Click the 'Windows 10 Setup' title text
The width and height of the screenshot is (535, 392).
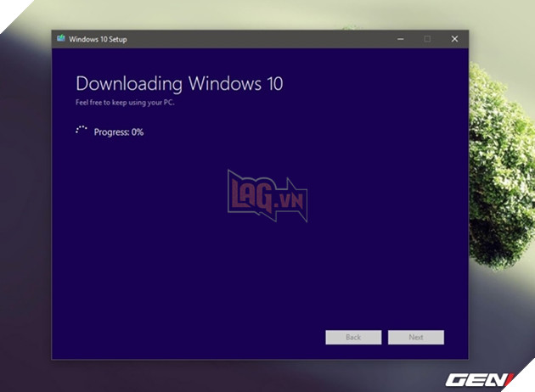click(x=98, y=39)
